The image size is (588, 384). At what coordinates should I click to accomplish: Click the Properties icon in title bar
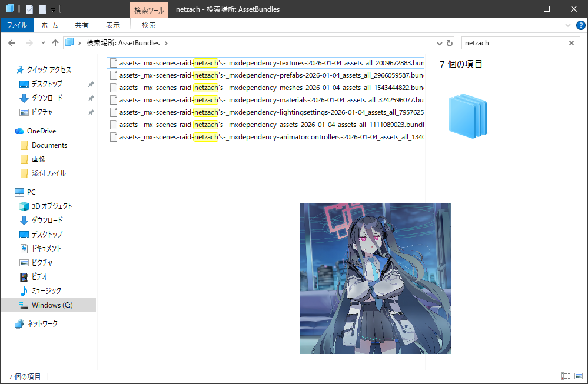pos(29,9)
